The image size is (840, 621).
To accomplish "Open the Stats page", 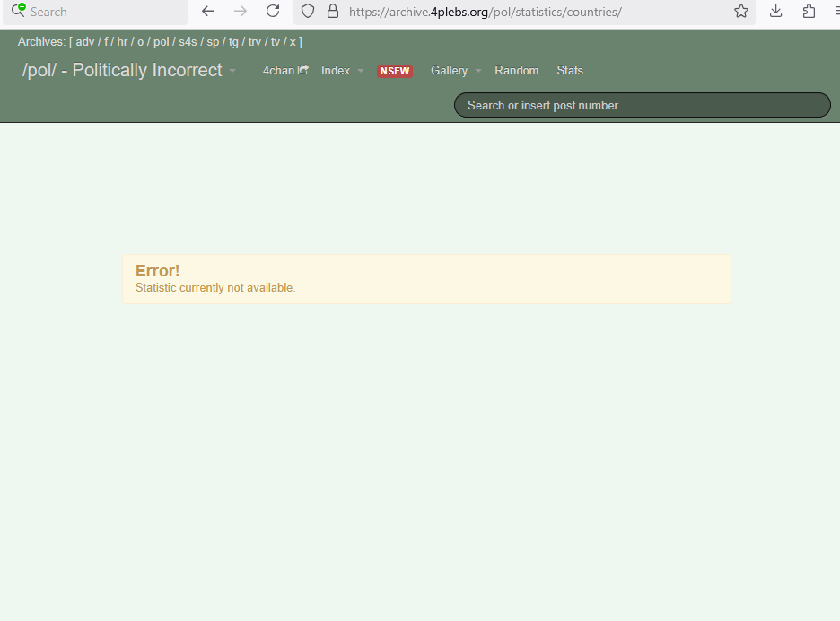I will [x=570, y=70].
